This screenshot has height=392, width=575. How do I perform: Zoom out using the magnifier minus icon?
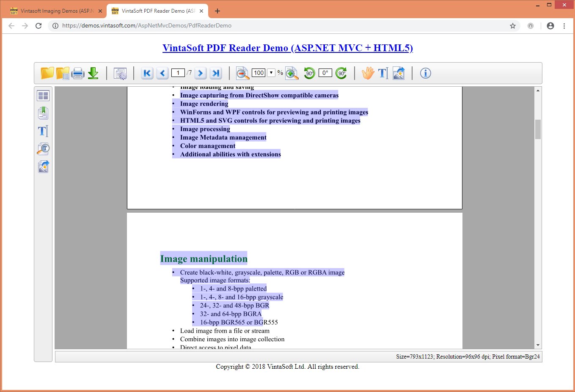(242, 73)
